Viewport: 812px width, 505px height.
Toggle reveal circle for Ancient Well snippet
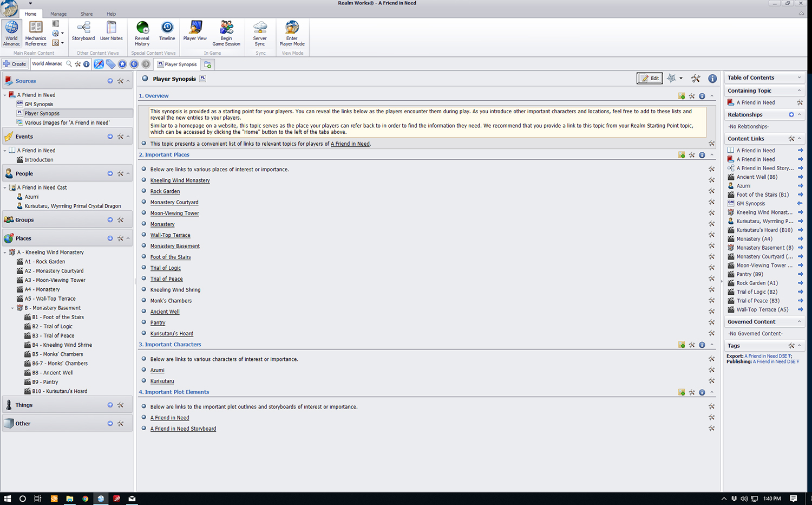click(x=144, y=312)
